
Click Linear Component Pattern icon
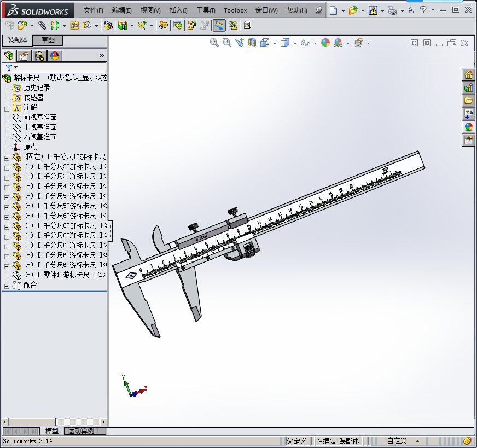[55, 25]
